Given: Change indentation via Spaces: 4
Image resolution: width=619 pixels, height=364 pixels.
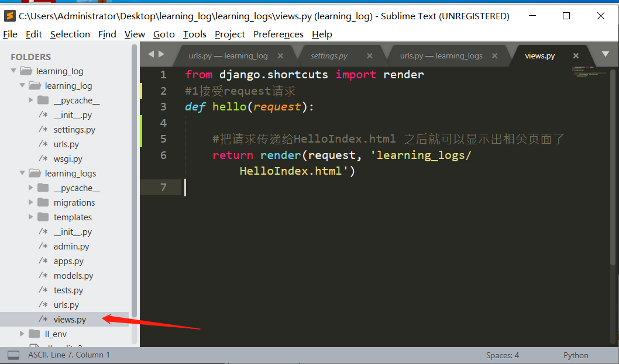Looking at the screenshot, I should click(502, 355).
